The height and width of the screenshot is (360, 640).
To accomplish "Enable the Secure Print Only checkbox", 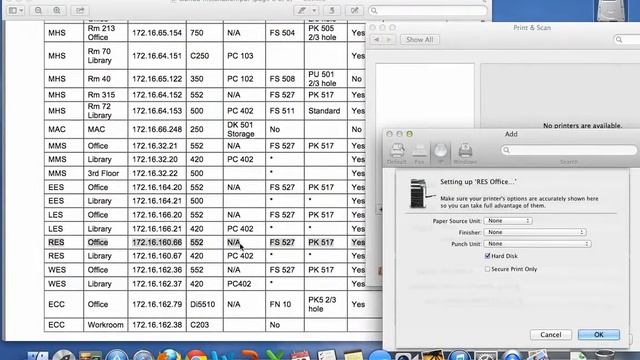I will tap(487, 269).
